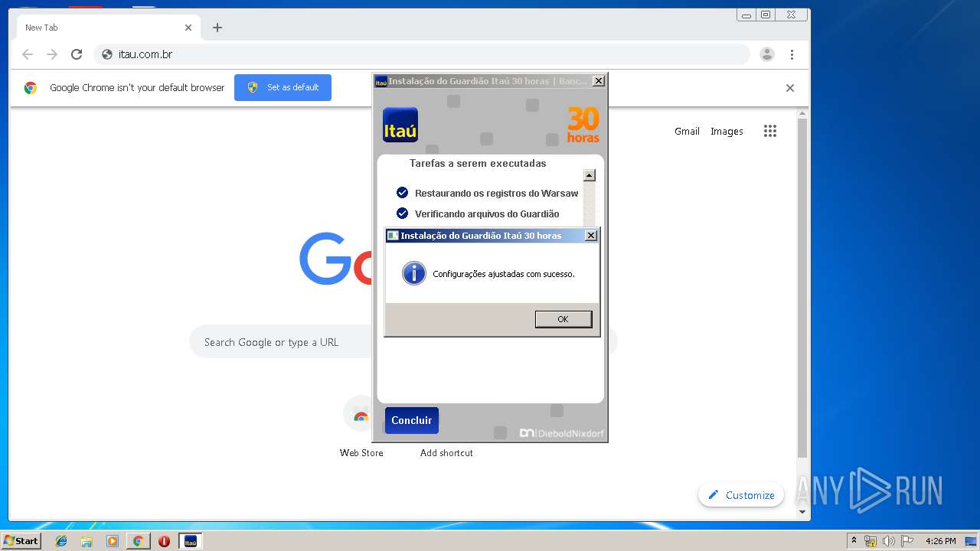Click the DieboldNixdorf logo in installer
This screenshot has height=551, width=980.
coord(562,433)
